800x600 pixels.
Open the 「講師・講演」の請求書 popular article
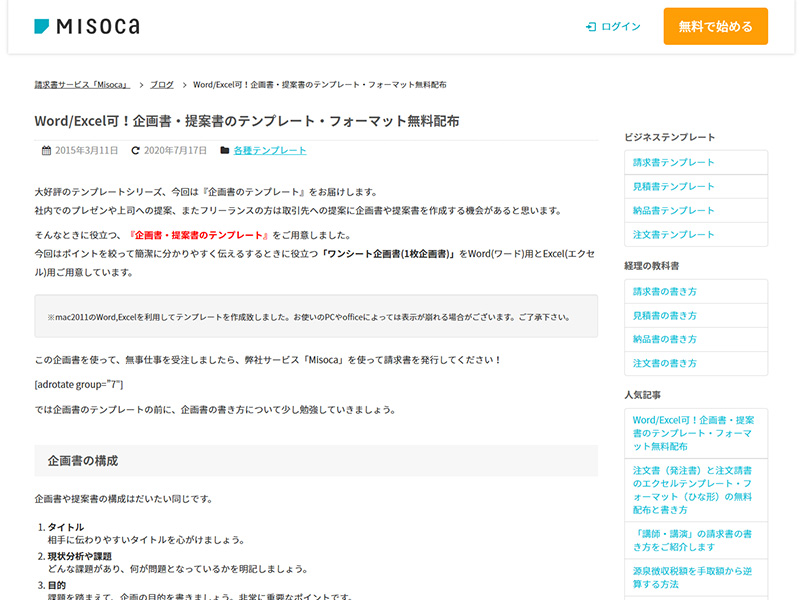click(692, 540)
